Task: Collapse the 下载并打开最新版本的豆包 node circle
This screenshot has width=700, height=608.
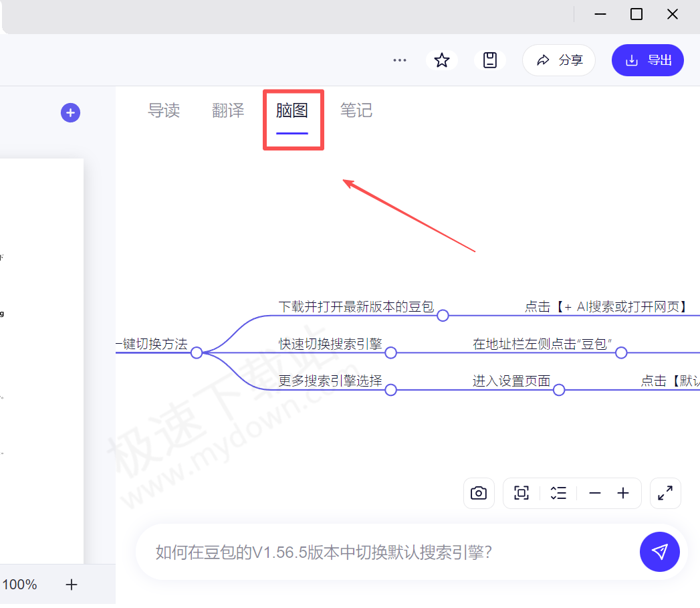Action: (443, 315)
